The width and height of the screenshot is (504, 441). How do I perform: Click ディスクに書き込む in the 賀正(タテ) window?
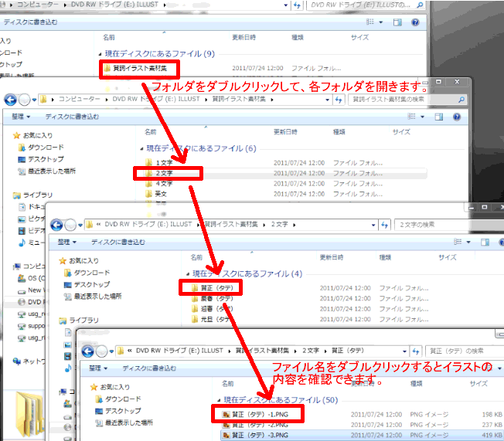(x=149, y=368)
